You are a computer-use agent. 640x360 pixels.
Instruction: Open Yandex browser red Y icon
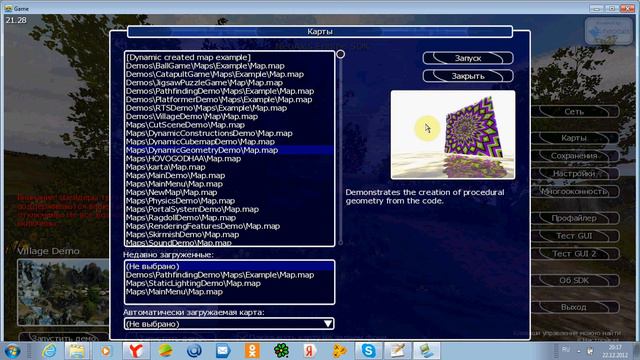tap(136, 351)
